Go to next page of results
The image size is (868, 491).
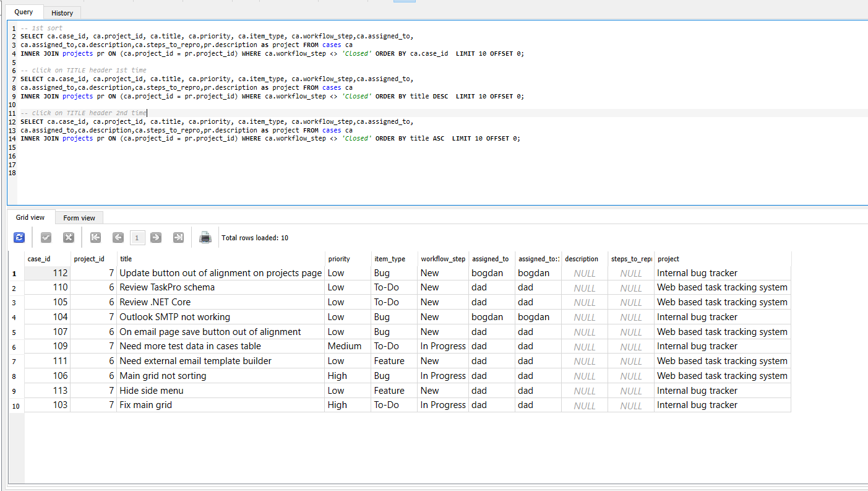(x=156, y=238)
